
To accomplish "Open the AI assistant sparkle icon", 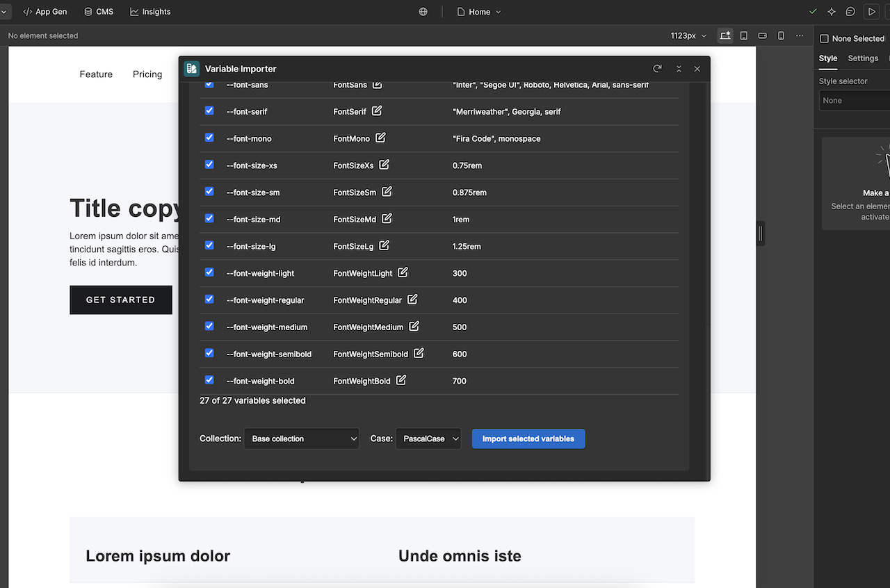I will [832, 12].
